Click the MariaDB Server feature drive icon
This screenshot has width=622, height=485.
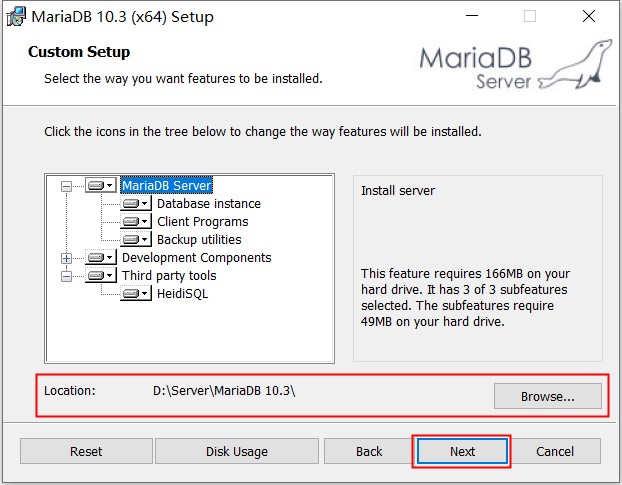tap(101, 186)
